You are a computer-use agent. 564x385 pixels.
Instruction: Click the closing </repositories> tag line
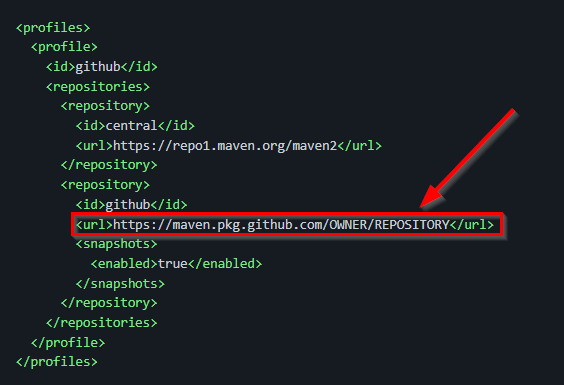[101, 323]
